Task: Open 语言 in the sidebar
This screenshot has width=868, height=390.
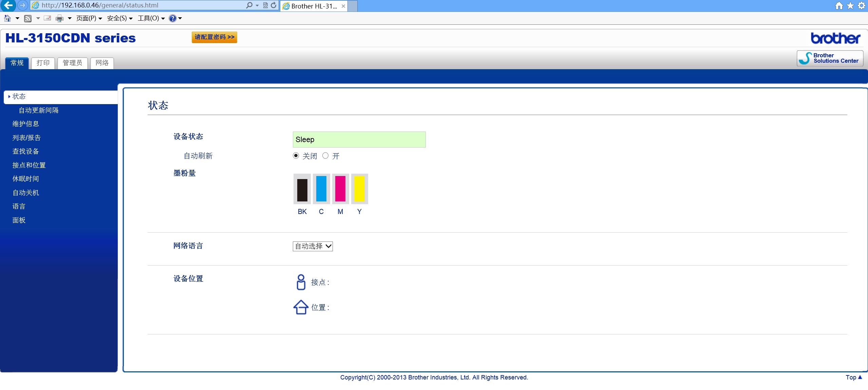Action: tap(19, 206)
